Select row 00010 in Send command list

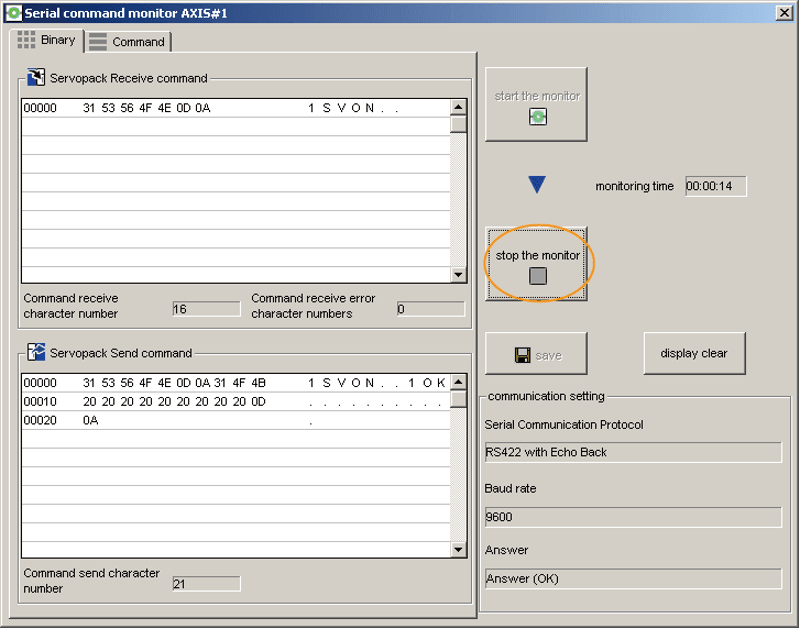click(x=235, y=402)
